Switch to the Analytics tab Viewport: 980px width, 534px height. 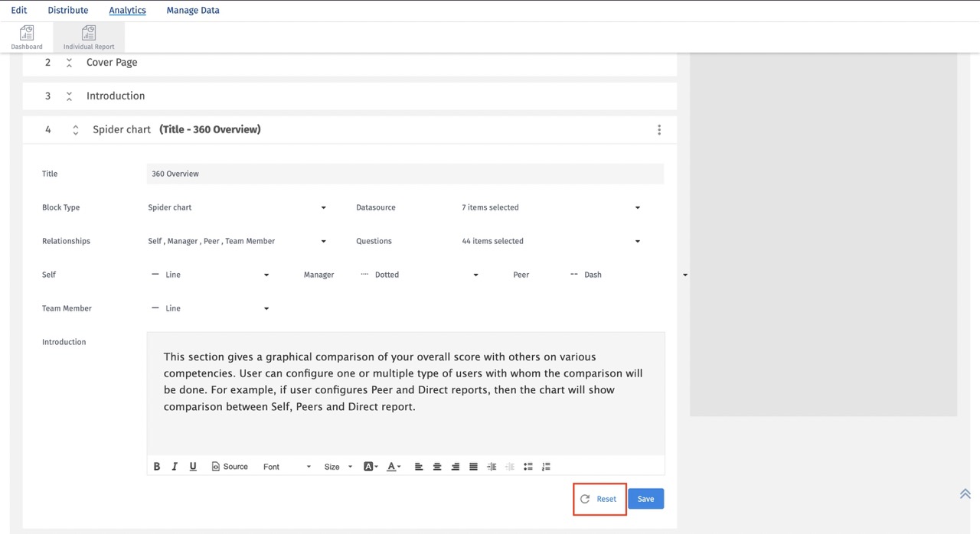(x=127, y=10)
